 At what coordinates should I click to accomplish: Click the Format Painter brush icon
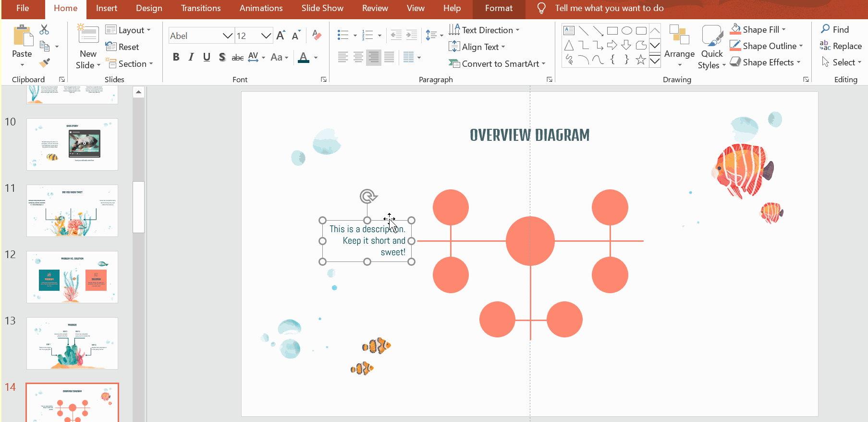click(45, 63)
